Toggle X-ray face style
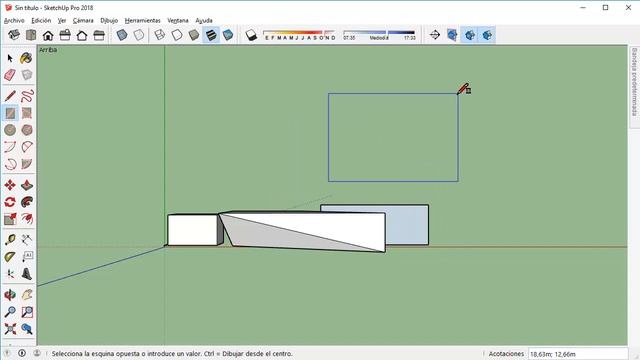Screen dimensions: 640x360 [122, 35]
